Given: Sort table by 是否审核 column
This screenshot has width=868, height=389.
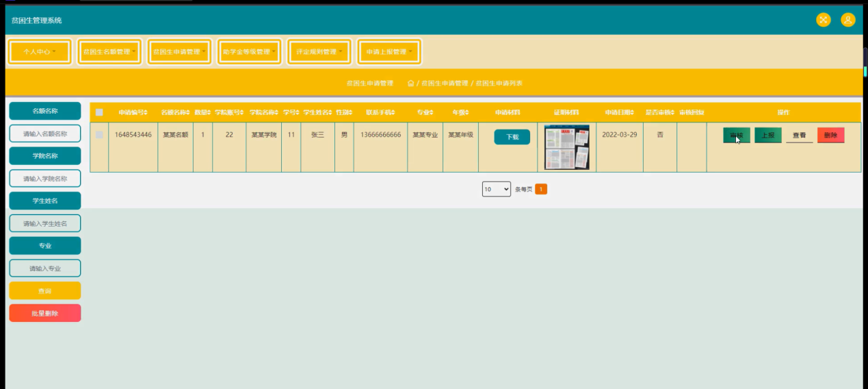Looking at the screenshot, I should (660, 112).
